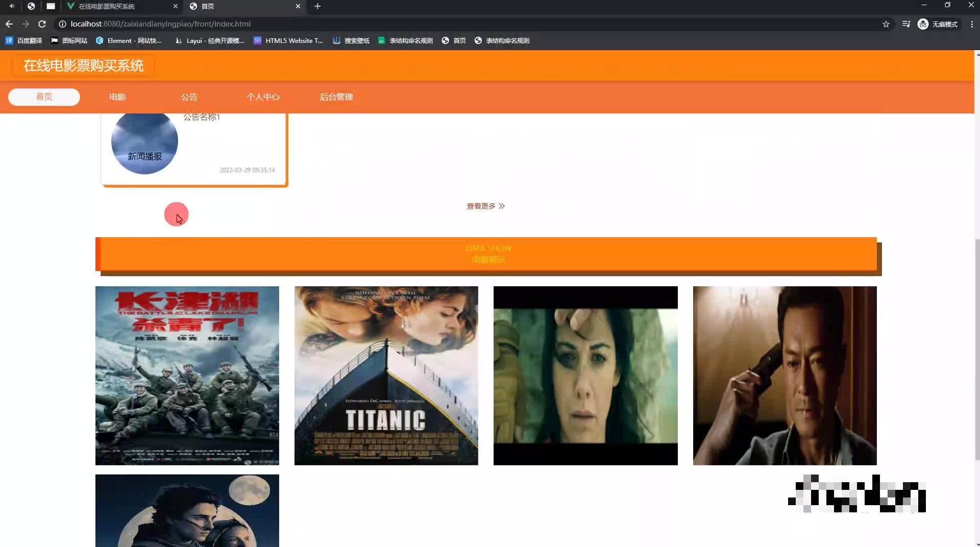Bookmark this page with the star icon
The height and width of the screenshot is (547, 980).
tap(886, 24)
